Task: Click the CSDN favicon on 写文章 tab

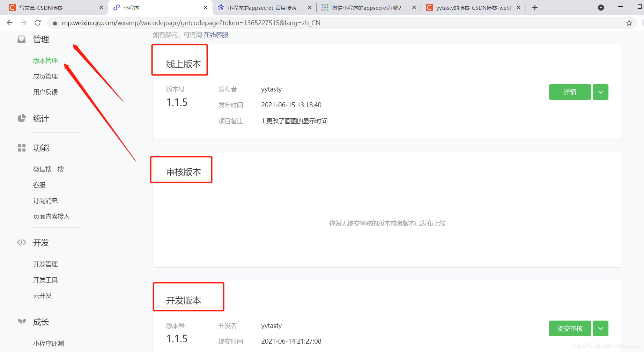Action: click(12, 7)
